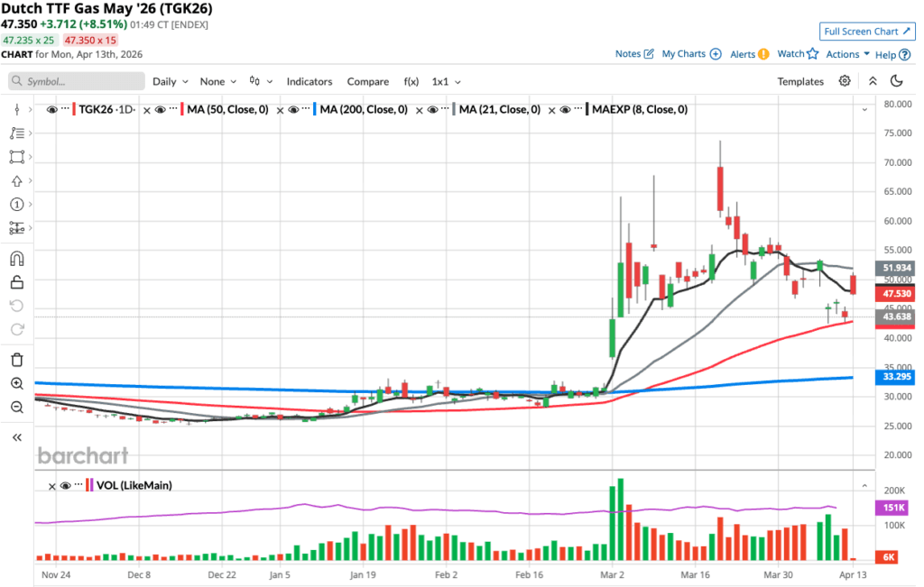The width and height of the screenshot is (924, 587).
Task: Click the red TGK26 series color swatch
Action: (75, 110)
